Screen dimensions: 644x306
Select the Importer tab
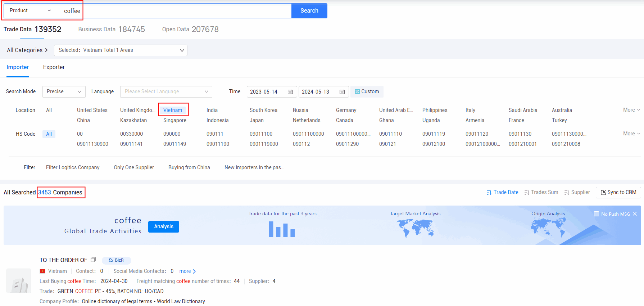tap(18, 67)
